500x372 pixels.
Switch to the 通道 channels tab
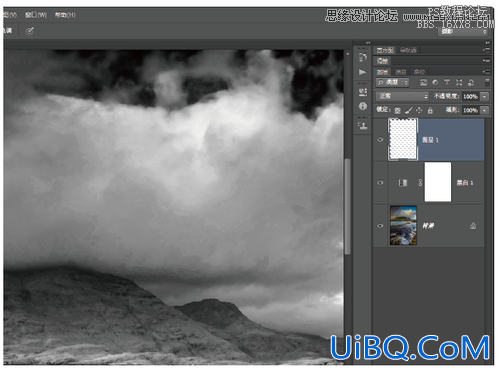(x=401, y=72)
